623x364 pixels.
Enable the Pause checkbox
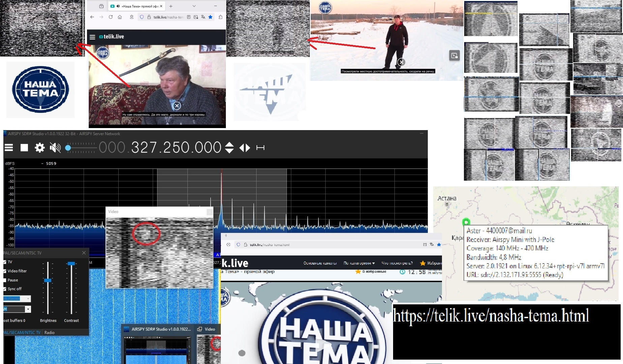point(5,280)
